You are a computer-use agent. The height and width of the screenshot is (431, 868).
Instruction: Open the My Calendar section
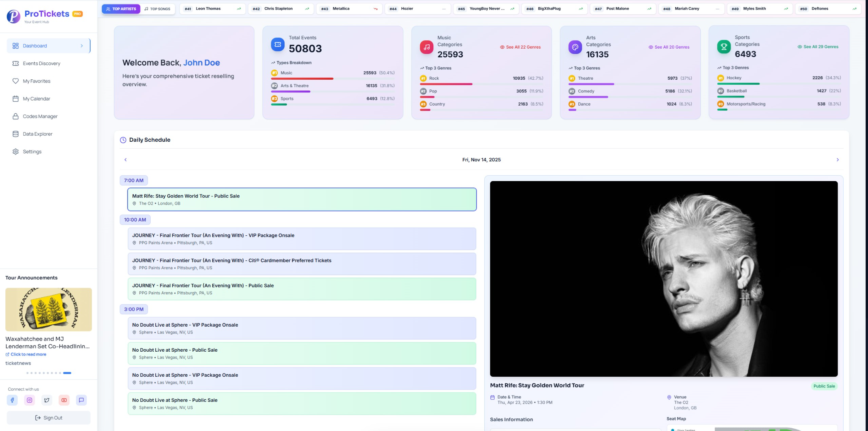tap(36, 99)
